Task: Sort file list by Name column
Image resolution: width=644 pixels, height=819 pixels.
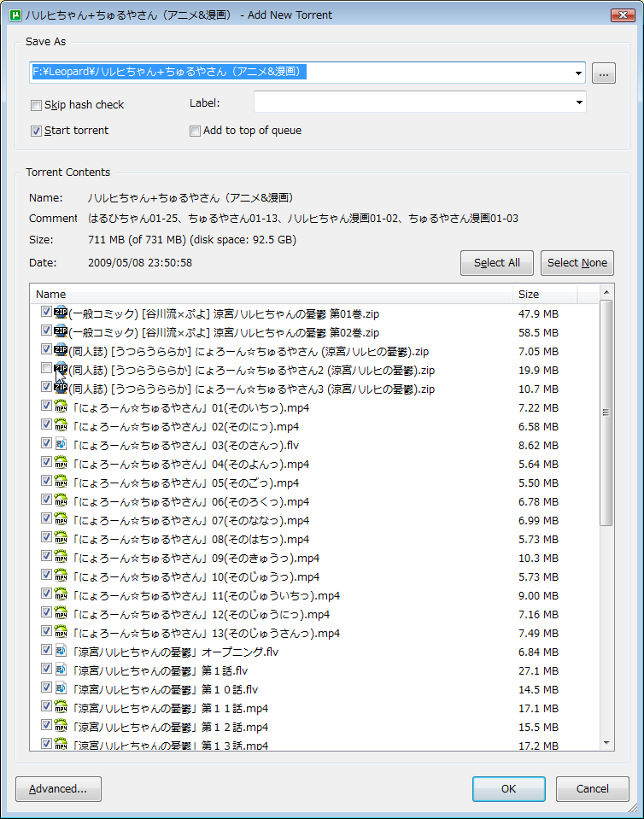Action: (x=272, y=294)
